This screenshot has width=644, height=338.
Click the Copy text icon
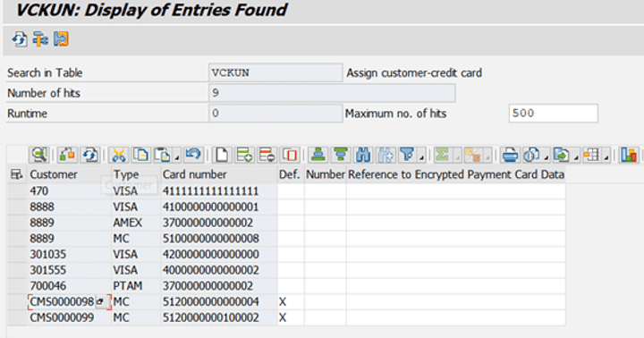click(x=141, y=155)
